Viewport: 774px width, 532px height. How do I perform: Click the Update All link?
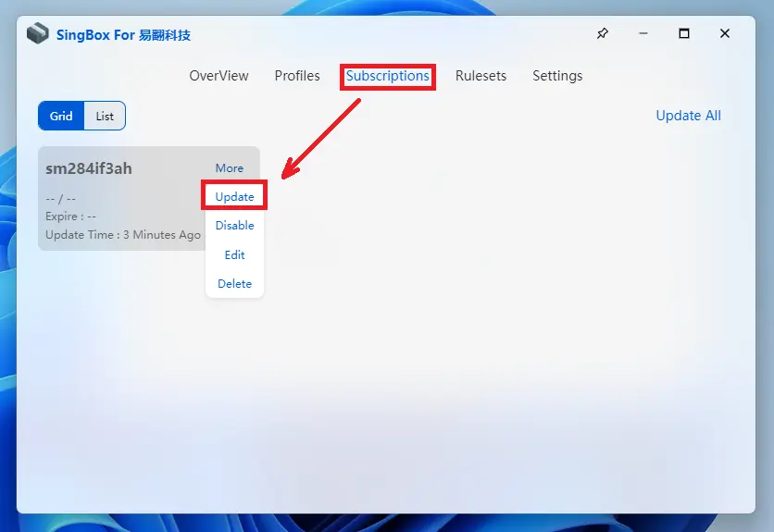(688, 116)
